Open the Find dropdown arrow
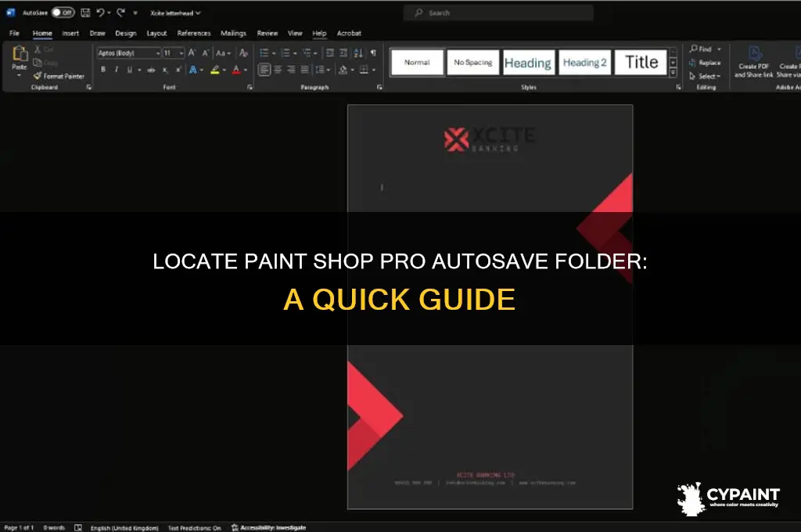Image resolution: width=801 pixels, height=532 pixels. pyautogui.click(x=720, y=49)
